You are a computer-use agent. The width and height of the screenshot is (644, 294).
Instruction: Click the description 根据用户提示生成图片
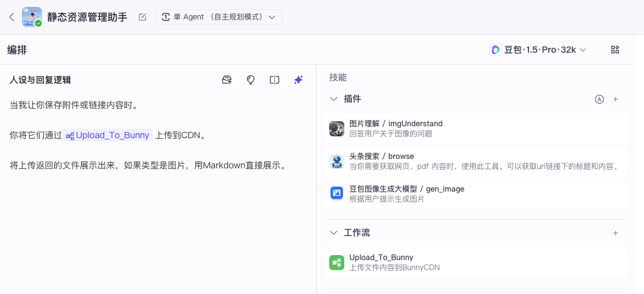point(386,199)
